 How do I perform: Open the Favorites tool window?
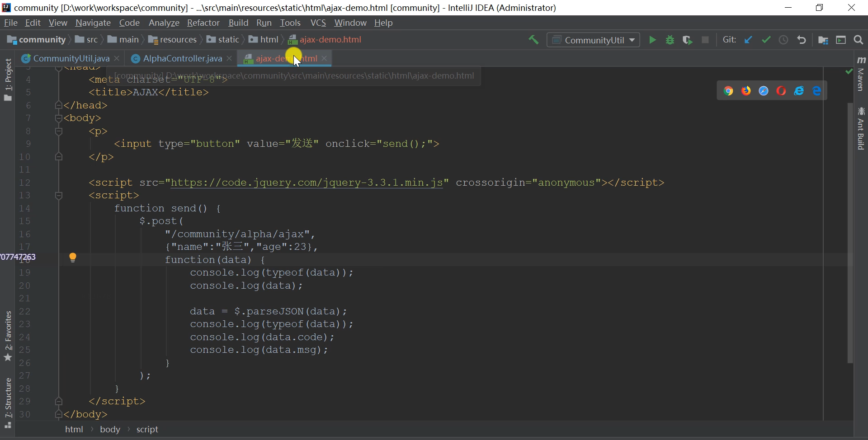[x=8, y=336]
